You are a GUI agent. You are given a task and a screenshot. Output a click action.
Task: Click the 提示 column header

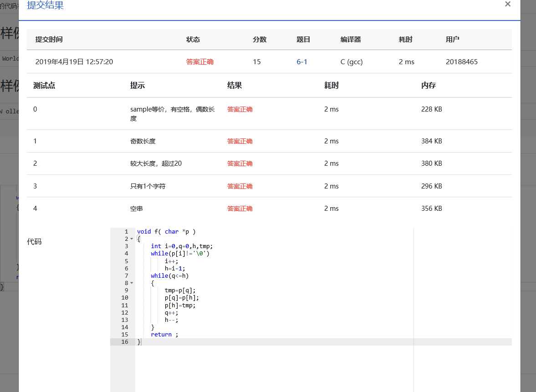[x=138, y=86]
